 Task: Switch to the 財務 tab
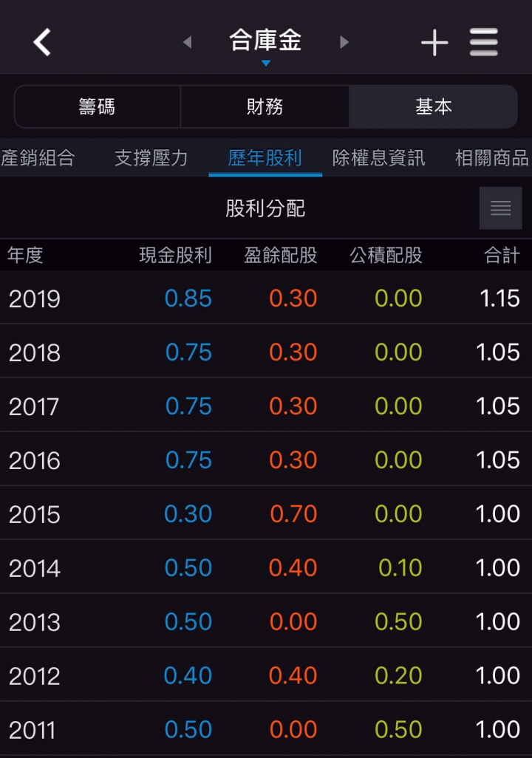(265, 106)
